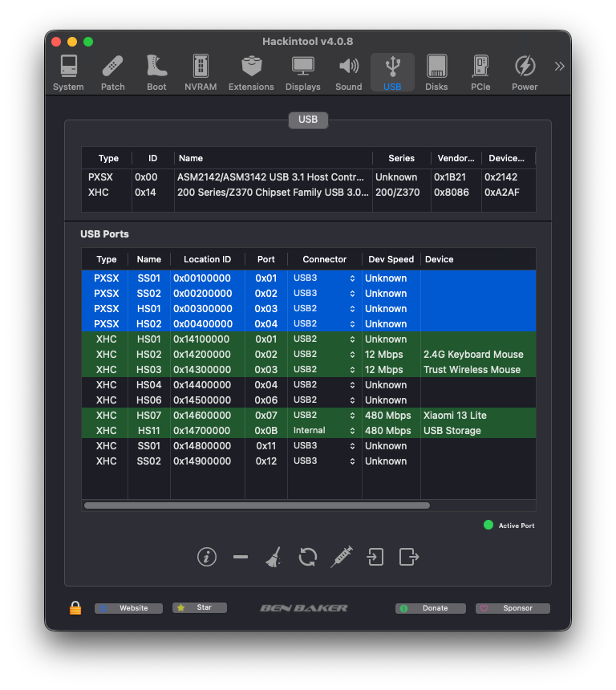Select the USB tab label
This screenshot has height=690, width=616.
(308, 120)
